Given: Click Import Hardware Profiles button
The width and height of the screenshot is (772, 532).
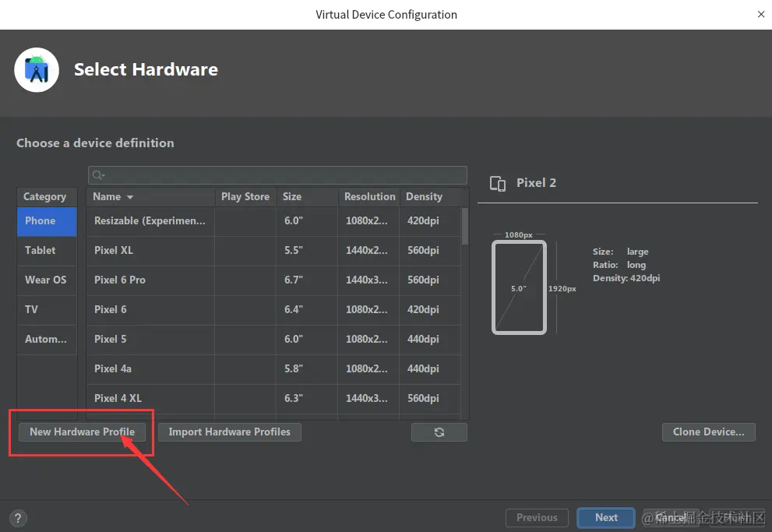Looking at the screenshot, I should pyautogui.click(x=230, y=432).
